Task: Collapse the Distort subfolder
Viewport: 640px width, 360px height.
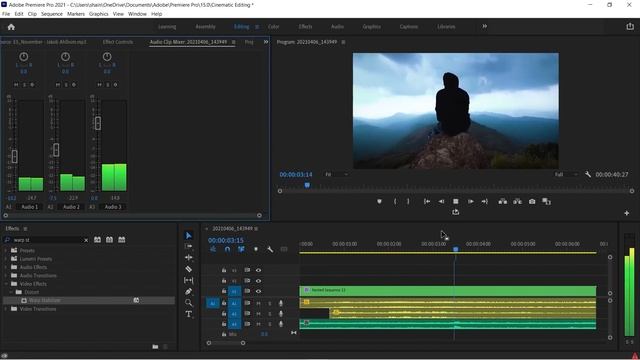Action: click(11, 292)
